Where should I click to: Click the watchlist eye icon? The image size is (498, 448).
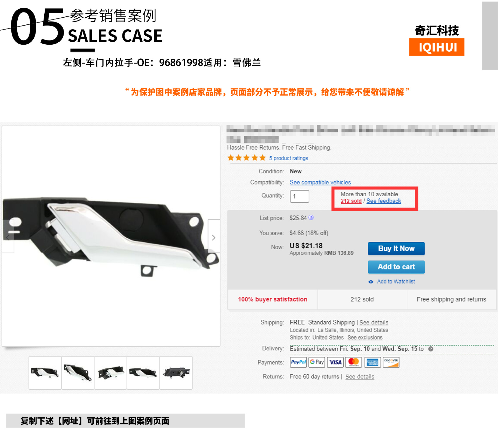click(371, 282)
